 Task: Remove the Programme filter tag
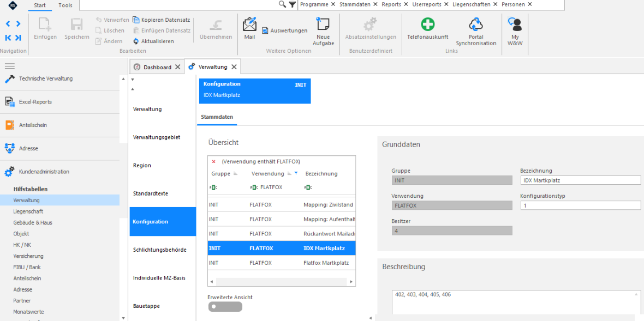[333, 4]
